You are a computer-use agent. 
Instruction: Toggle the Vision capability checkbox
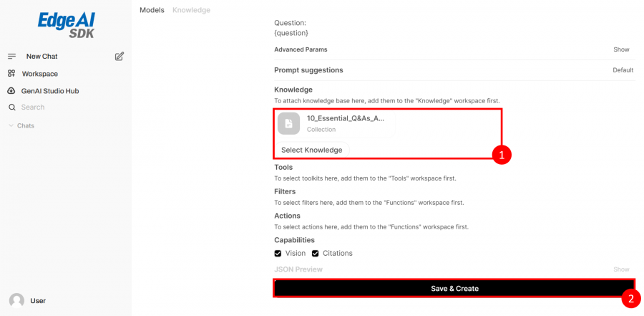[x=278, y=253]
